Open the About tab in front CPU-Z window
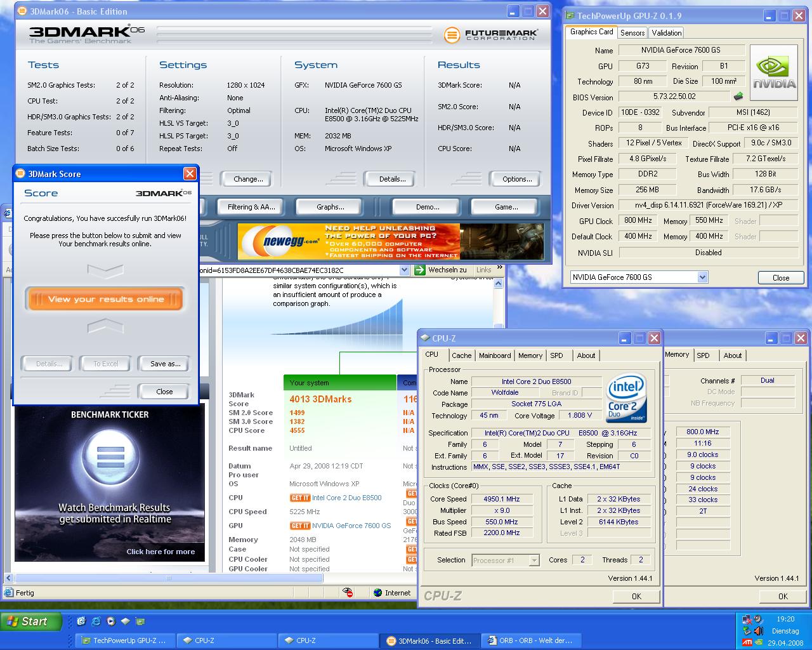812x650 pixels. [x=586, y=355]
